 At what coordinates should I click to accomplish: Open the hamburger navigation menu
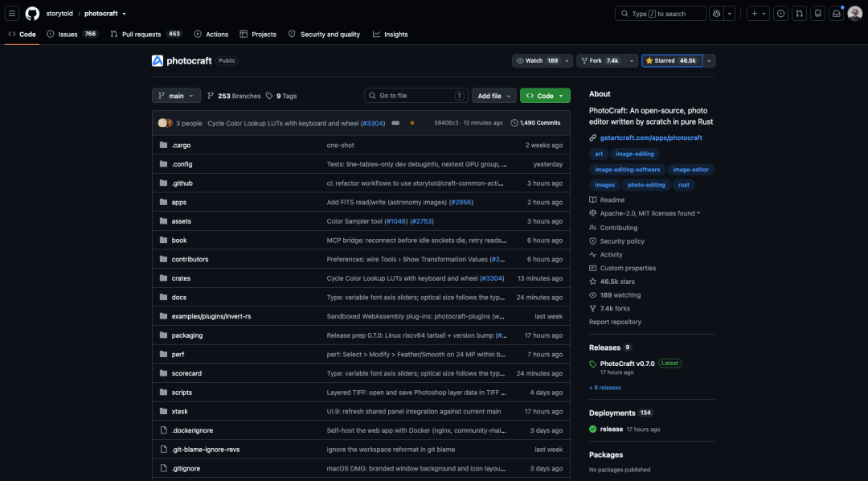pos(11,14)
